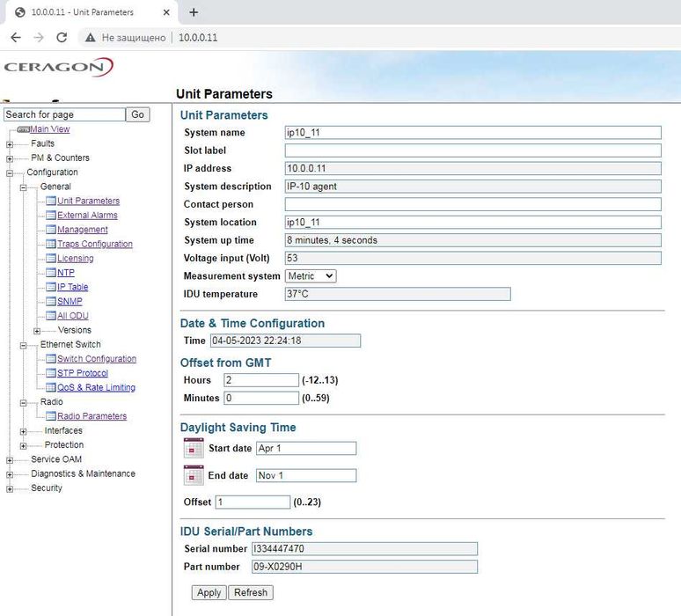Expand the PM & Counters tree node
The width and height of the screenshot is (681, 616).
click(10, 158)
